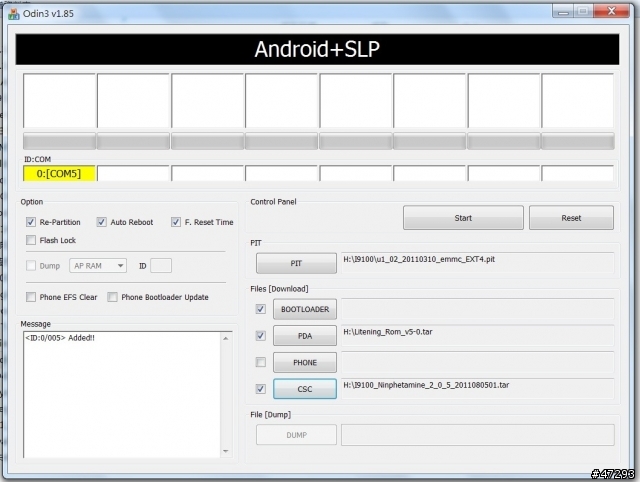The height and width of the screenshot is (482, 640).
Task: Click the Android+SLP banner
Action: (317, 49)
